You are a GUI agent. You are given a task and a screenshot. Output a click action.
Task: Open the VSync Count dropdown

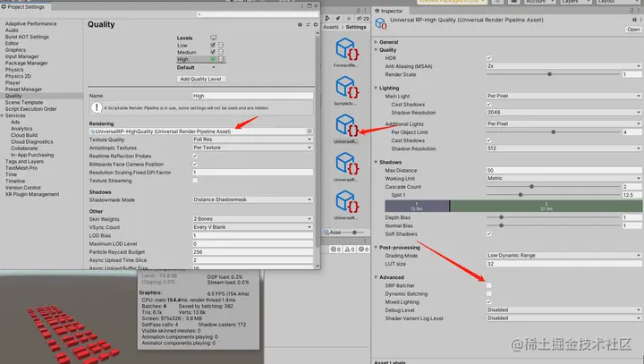252,227
